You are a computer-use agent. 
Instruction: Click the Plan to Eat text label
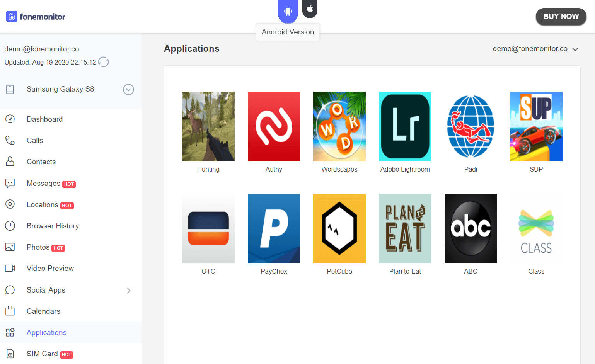click(x=405, y=271)
